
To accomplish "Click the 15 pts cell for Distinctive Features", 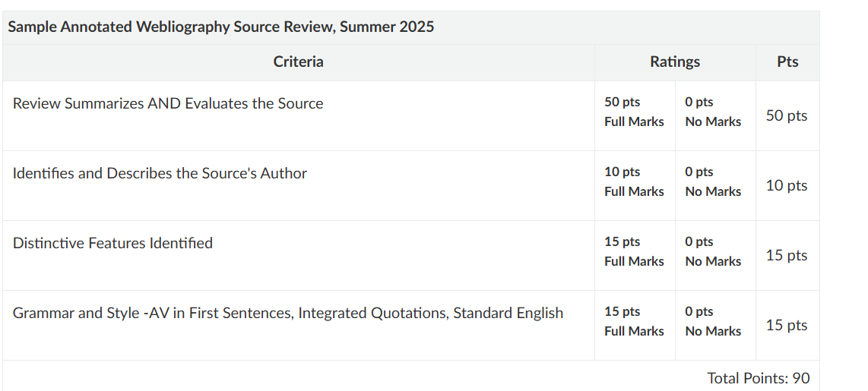I will coord(787,256).
